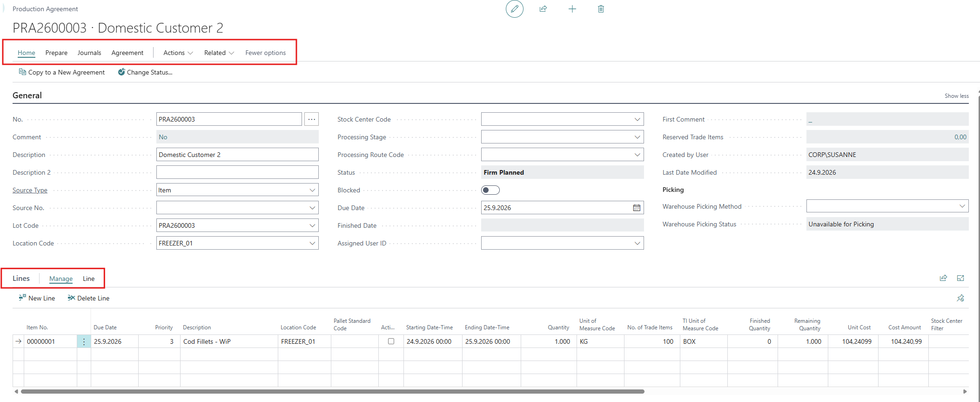Screen dimensions: 980x402
Task: Select the Agreement tab
Action: 128,53
